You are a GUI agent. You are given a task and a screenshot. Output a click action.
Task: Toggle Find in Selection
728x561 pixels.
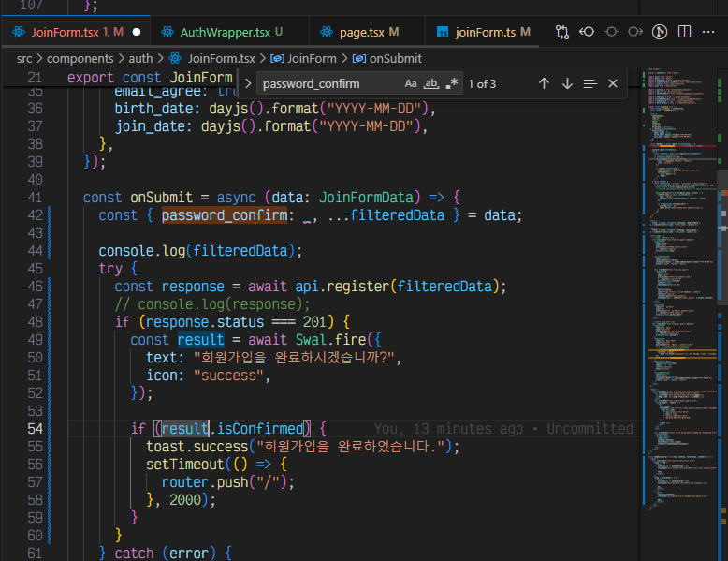tap(590, 83)
